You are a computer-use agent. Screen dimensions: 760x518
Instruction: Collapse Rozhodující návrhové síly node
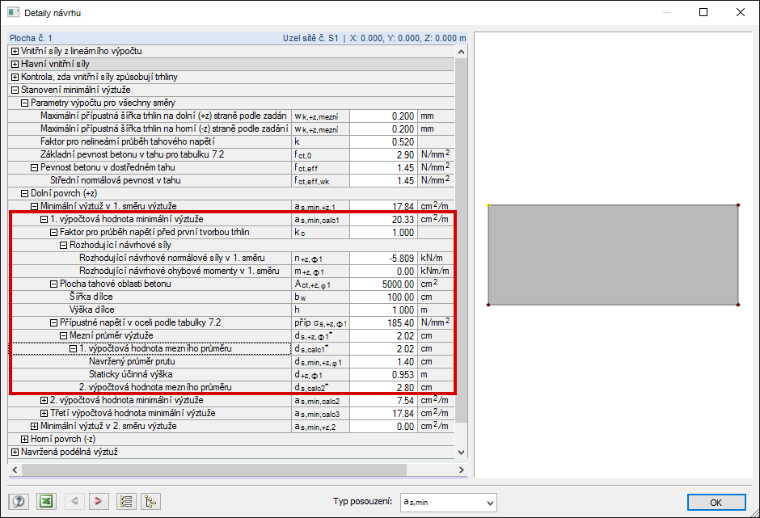63,245
